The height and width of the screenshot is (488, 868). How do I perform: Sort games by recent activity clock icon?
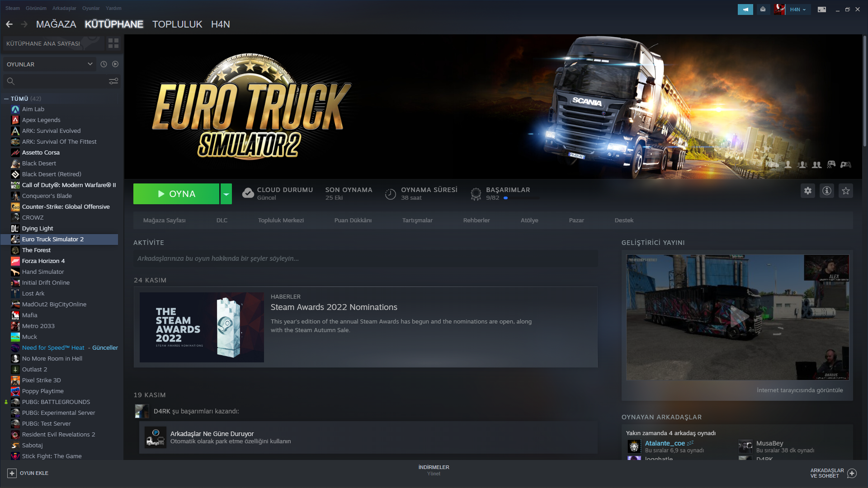pos(104,64)
